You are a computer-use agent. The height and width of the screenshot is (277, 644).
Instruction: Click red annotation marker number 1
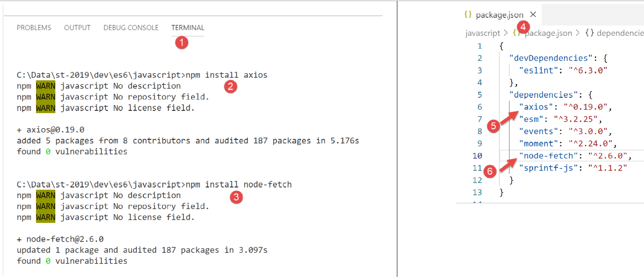[x=181, y=43]
